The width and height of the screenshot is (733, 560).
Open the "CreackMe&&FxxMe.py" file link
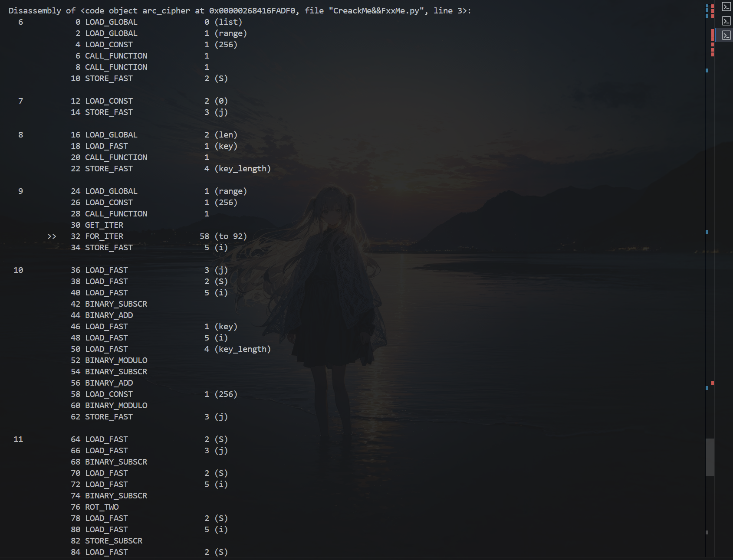coord(376,11)
